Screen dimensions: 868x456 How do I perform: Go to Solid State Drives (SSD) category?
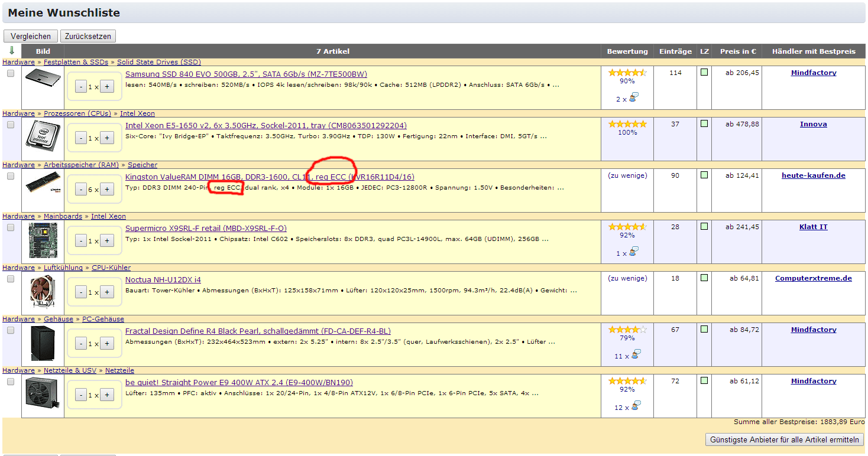[159, 62]
